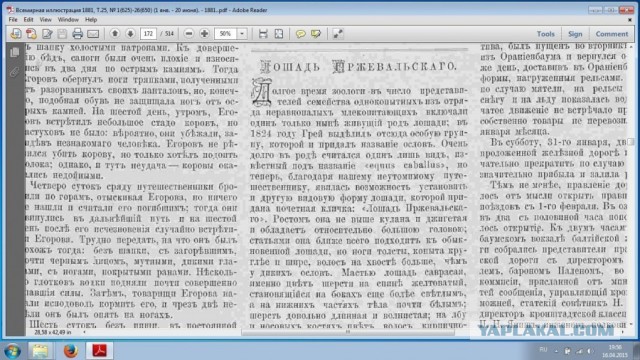The image size is (640, 360).
Task: Open the Help menu
Action: 91,20
